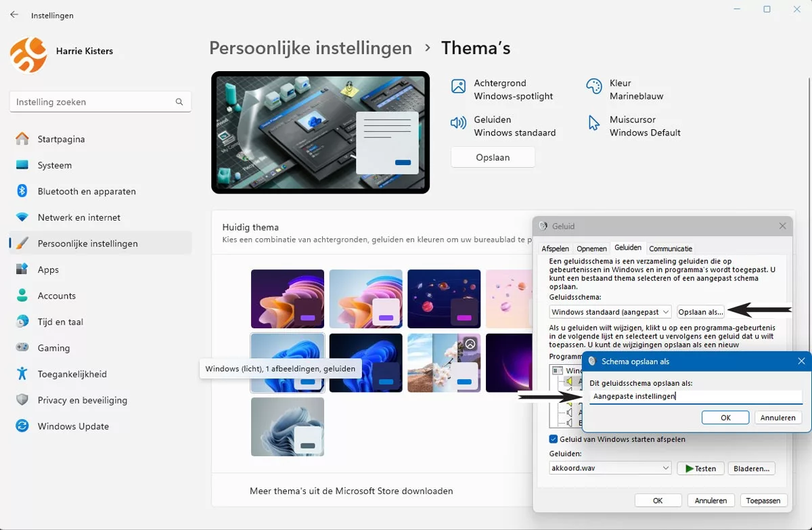Select the Geluiden tab in dialog
This screenshot has width=812, height=530.
628,248
